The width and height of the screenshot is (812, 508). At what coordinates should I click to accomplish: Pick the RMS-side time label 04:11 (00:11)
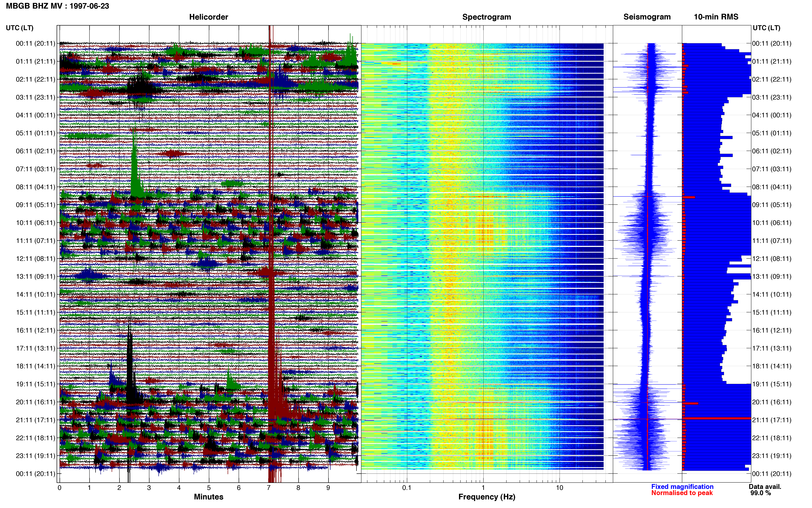772,115
